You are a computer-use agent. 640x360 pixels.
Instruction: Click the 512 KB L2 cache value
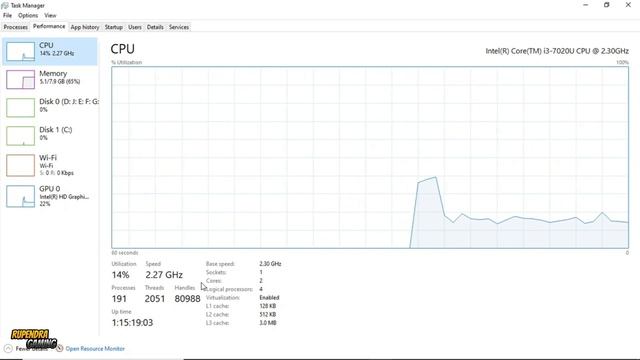(268, 315)
